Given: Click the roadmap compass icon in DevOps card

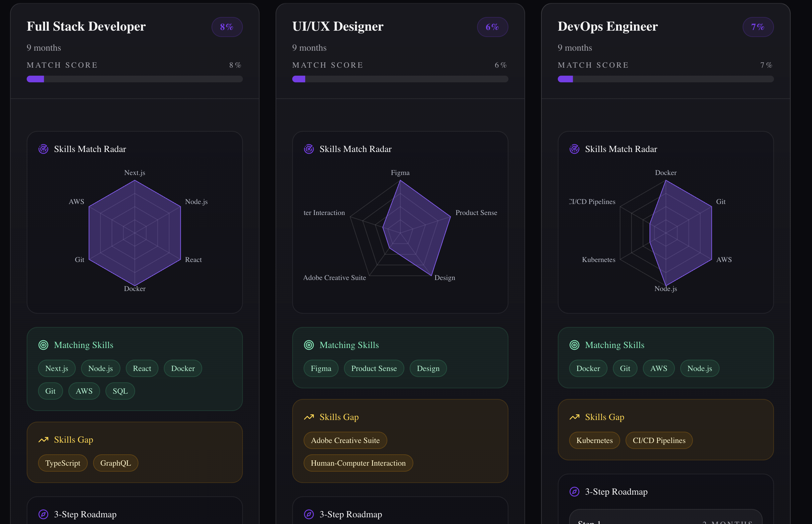Looking at the screenshot, I should click(x=574, y=492).
